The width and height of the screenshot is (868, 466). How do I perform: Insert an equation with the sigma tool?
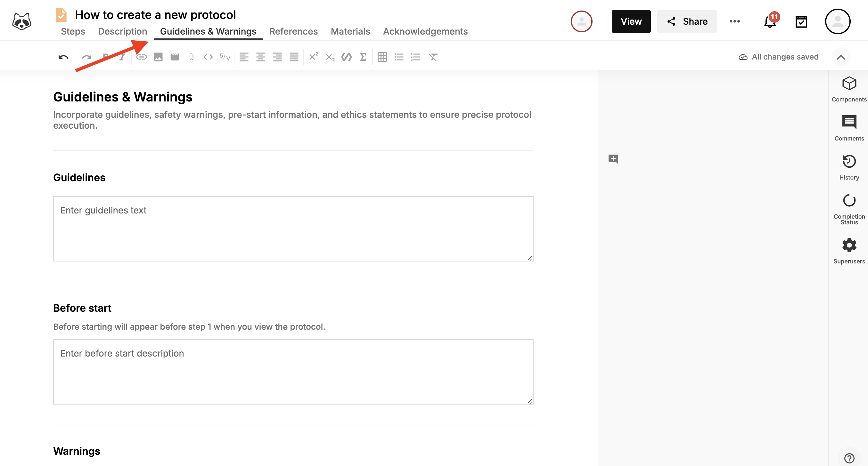coord(363,57)
